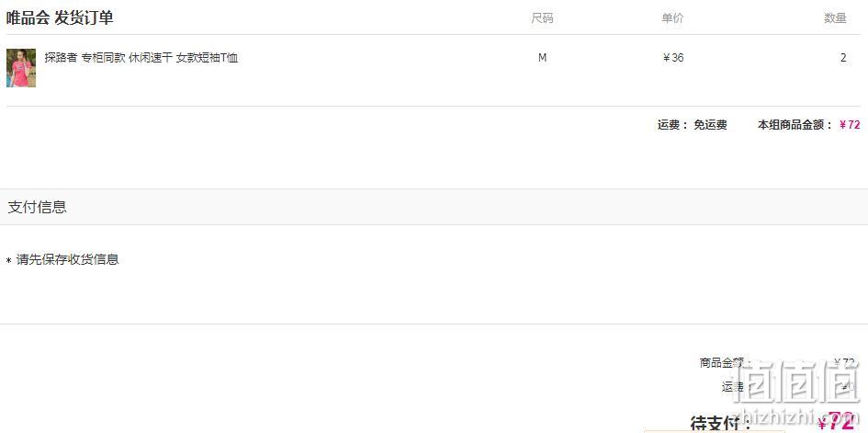Select the size M value
Viewport: 868px width, 433px height.
tap(542, 58)
